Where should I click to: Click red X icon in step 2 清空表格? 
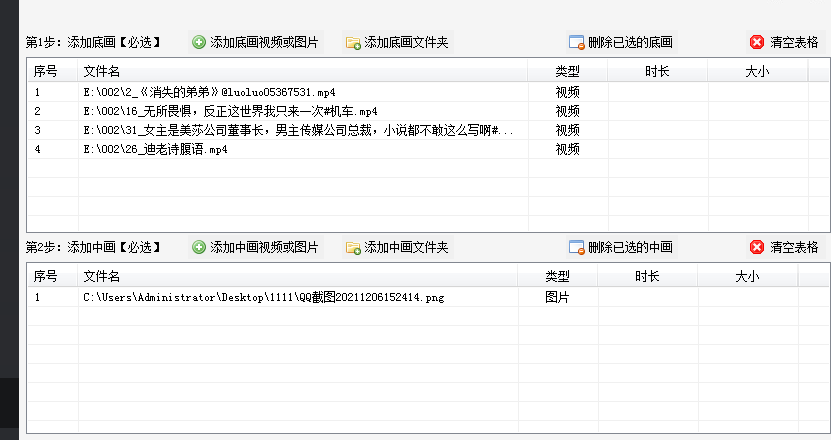click(x=757, y=247)
